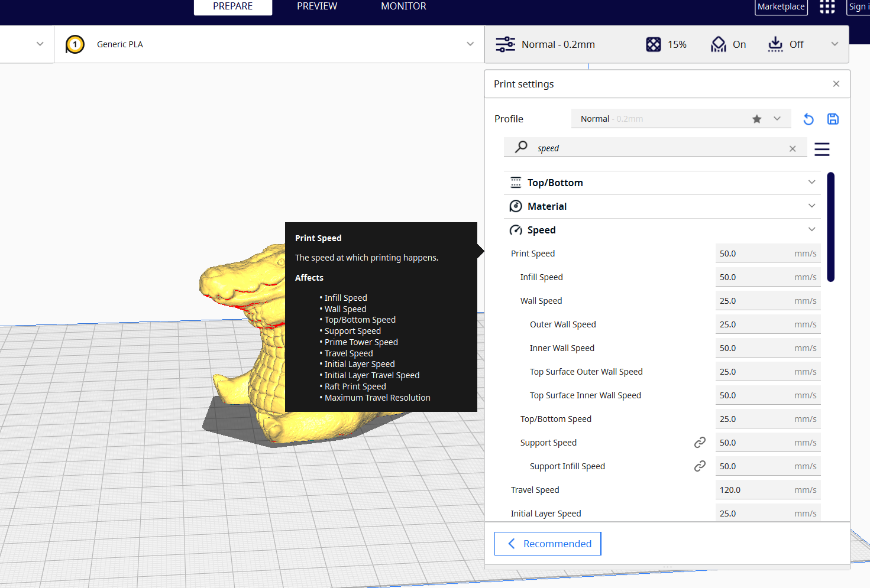870x588 pixels.
Task: Open the settings visibility hamburger menu
Action: pos(822,149)
